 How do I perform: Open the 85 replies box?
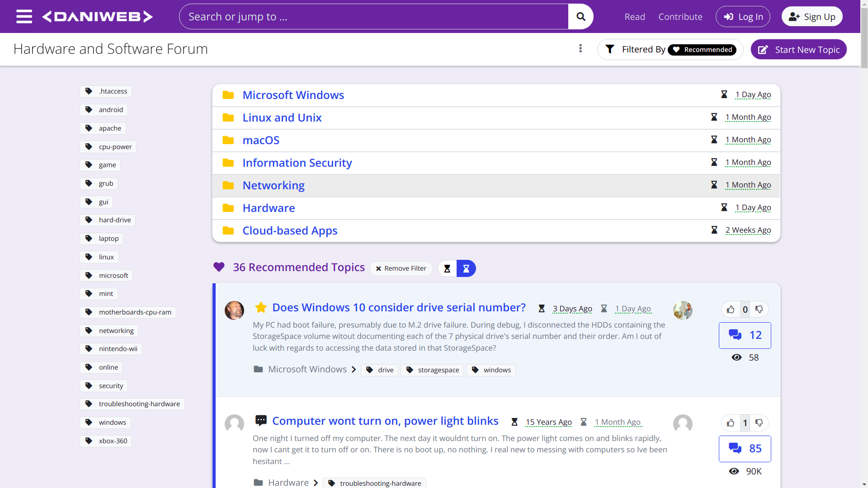tap(745, 449)
